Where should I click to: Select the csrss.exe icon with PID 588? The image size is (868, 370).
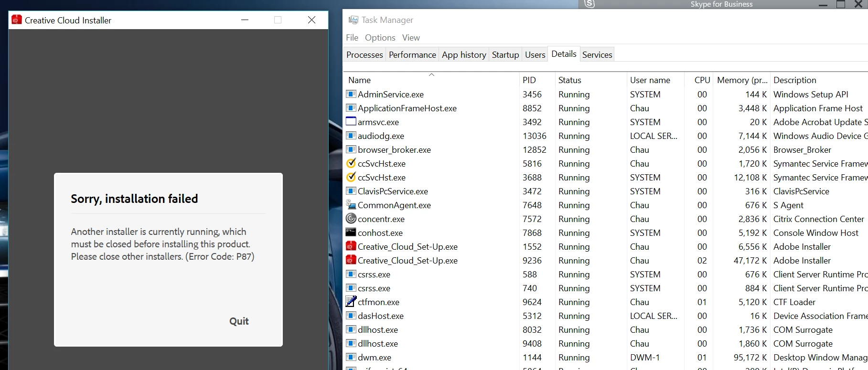coord(351,274)
